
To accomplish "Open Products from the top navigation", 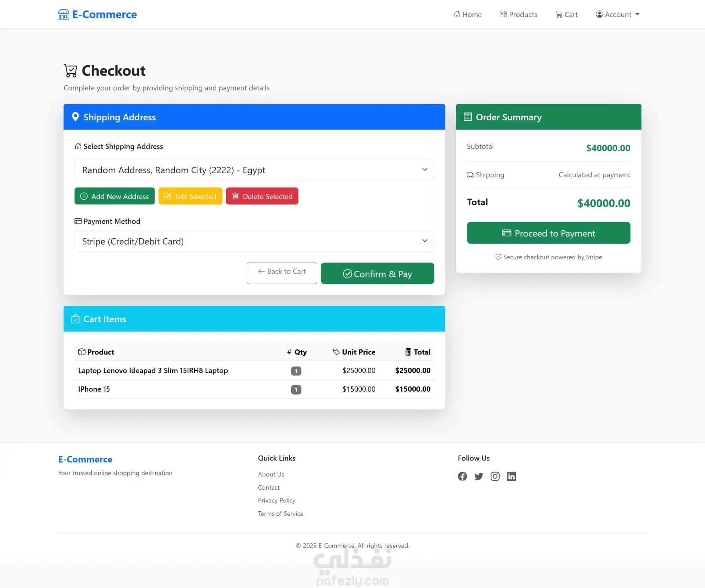I will 518,14.
